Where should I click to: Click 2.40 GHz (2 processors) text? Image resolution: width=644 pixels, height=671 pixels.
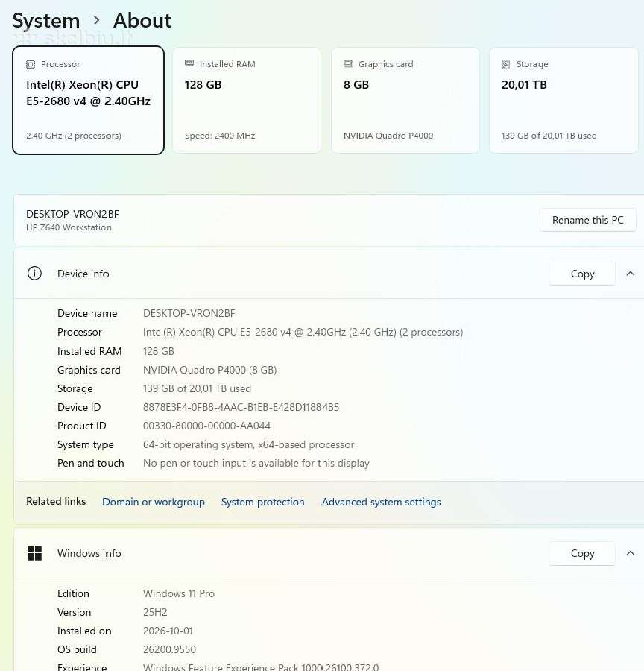click(x=74, y=136)
